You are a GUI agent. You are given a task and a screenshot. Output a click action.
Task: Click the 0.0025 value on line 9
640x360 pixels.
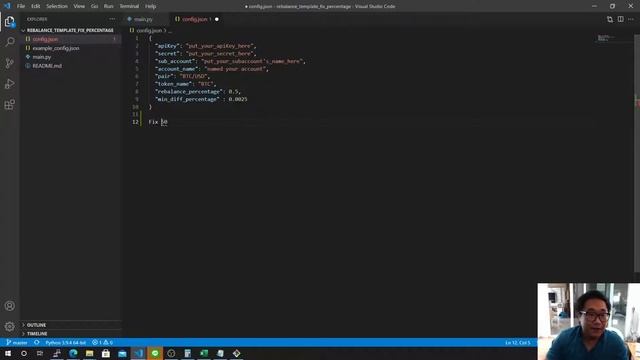click(238, 99)
